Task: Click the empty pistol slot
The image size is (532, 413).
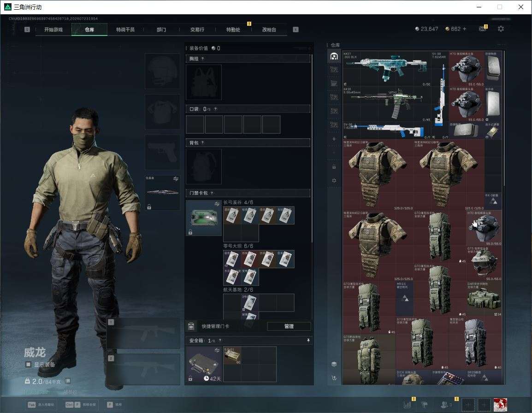Action: [163, 153]
